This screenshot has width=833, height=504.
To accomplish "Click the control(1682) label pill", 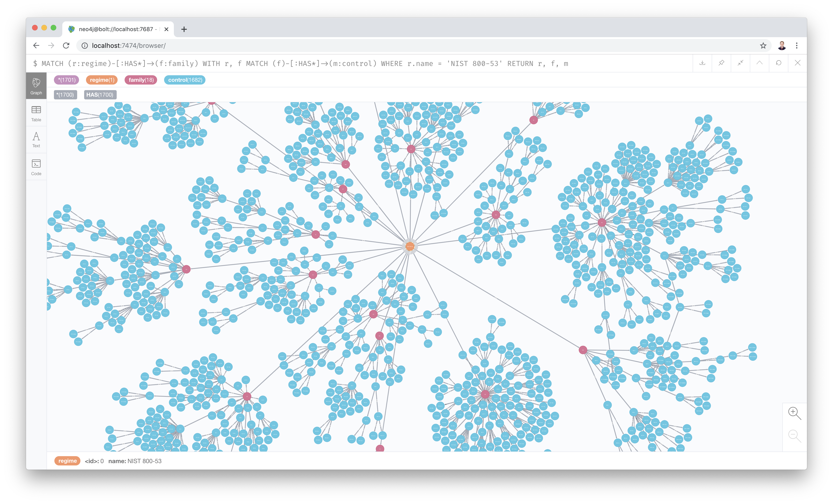I will coord(185,80).
